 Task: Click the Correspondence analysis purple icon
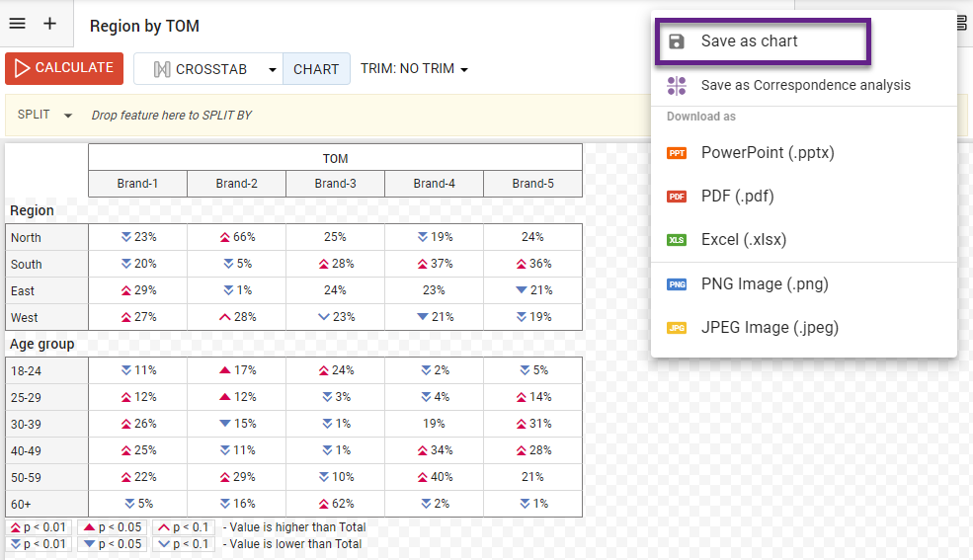[x=677, y=86]
